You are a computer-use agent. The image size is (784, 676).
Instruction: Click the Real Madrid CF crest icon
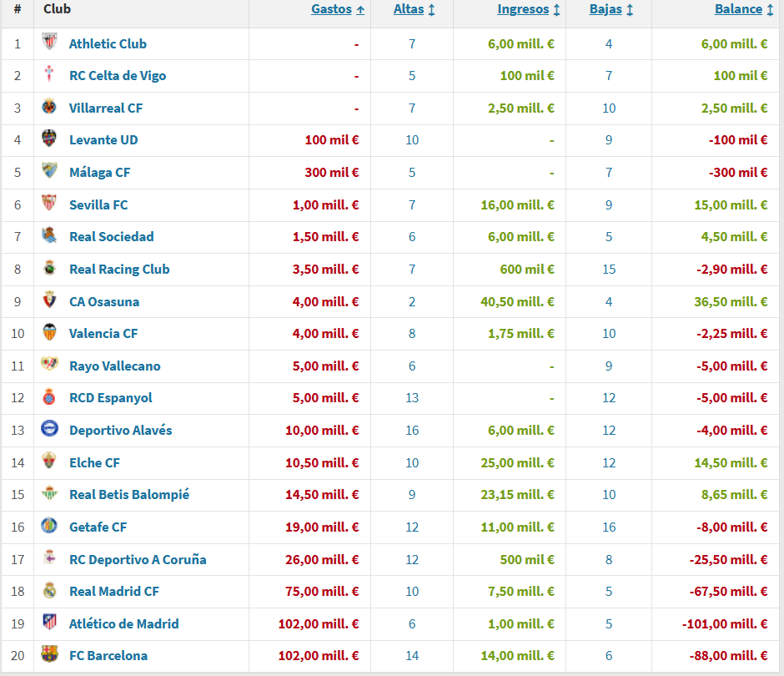[49, 589]
